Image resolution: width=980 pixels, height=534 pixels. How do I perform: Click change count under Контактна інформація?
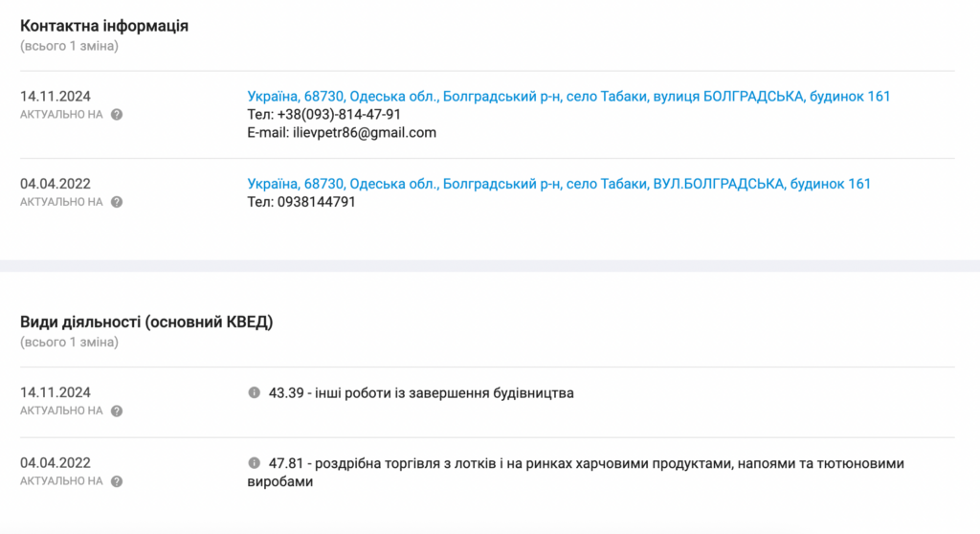click(69, 46)
